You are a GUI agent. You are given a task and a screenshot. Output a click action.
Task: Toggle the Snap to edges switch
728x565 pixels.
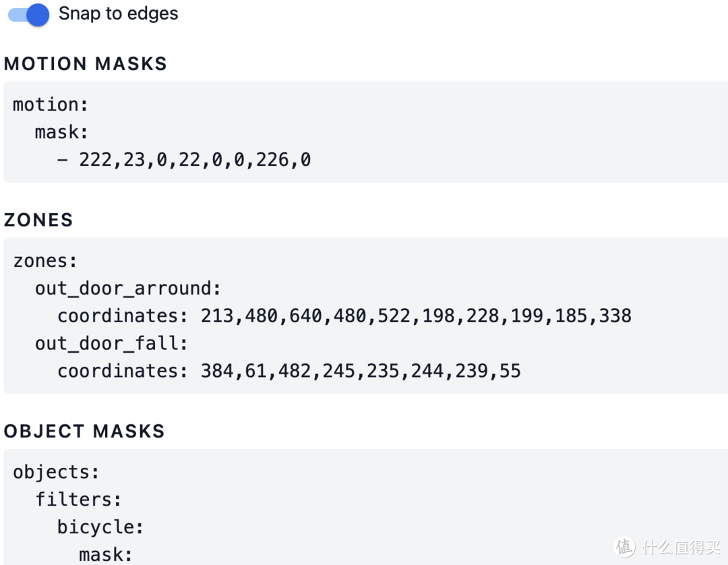pos(28,15)
